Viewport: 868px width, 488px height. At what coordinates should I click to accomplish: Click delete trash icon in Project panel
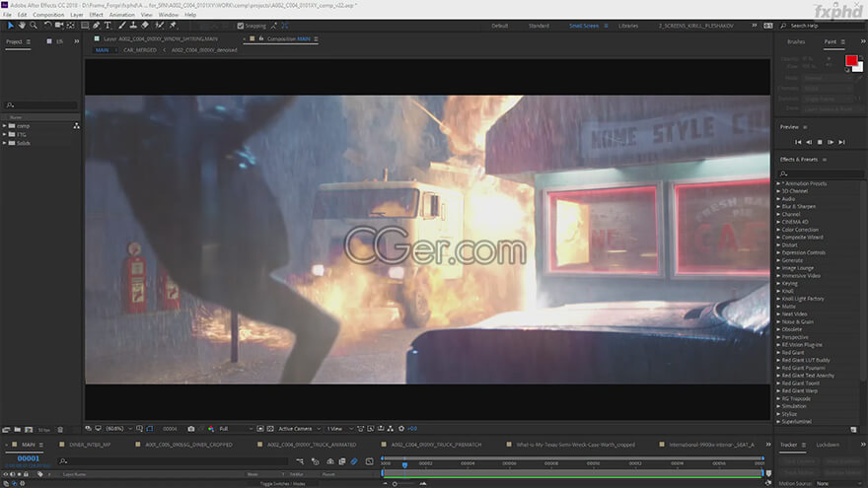(60, 430)
